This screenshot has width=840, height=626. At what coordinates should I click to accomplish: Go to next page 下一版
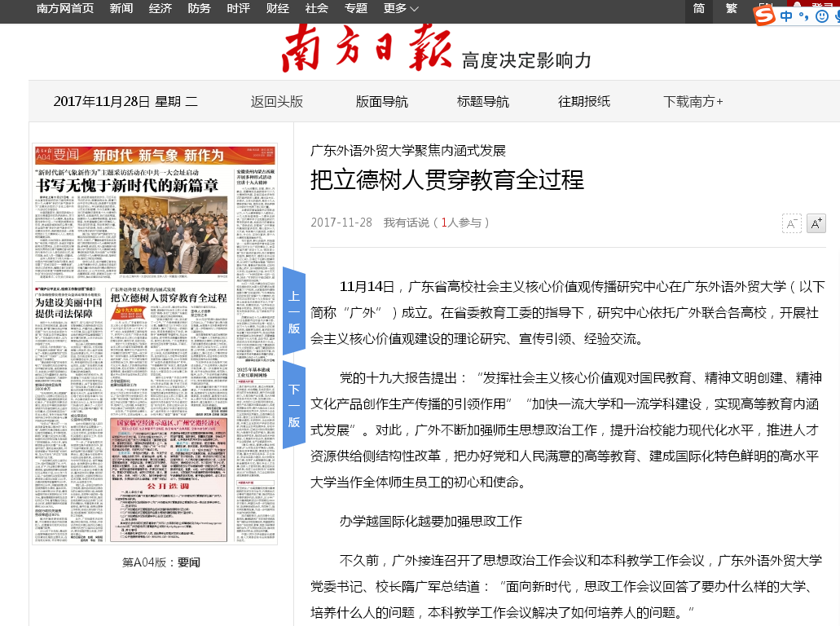(293, 405)
